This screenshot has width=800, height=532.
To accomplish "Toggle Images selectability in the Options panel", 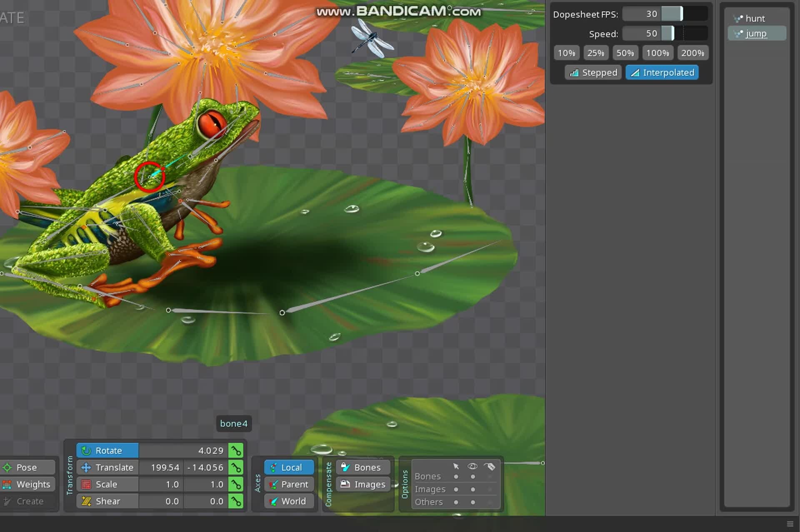I will [456, 489].
